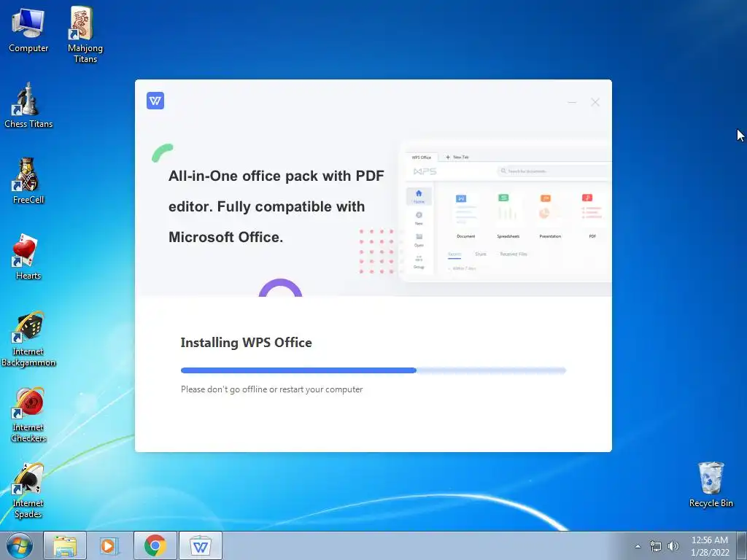Click the WPS Office preview screenshot
The image size is (747, 560).
click(505, 211)
